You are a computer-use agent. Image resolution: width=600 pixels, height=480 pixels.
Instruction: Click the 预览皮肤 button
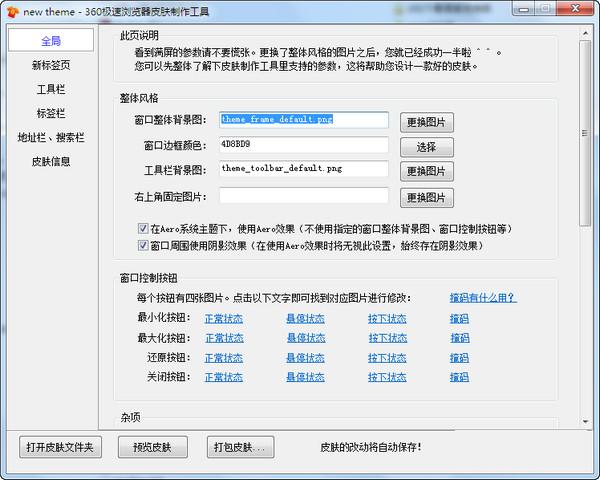tap(152, 447)
